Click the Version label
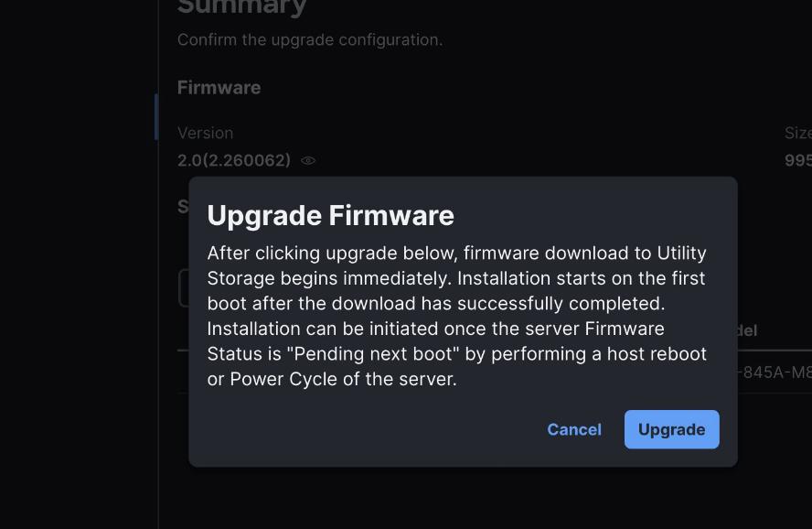The height and width of the screenshot is (529, 812). (205, 133)
